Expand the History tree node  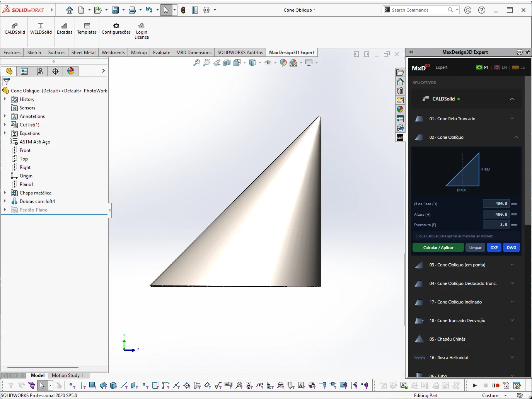point(5,99)
